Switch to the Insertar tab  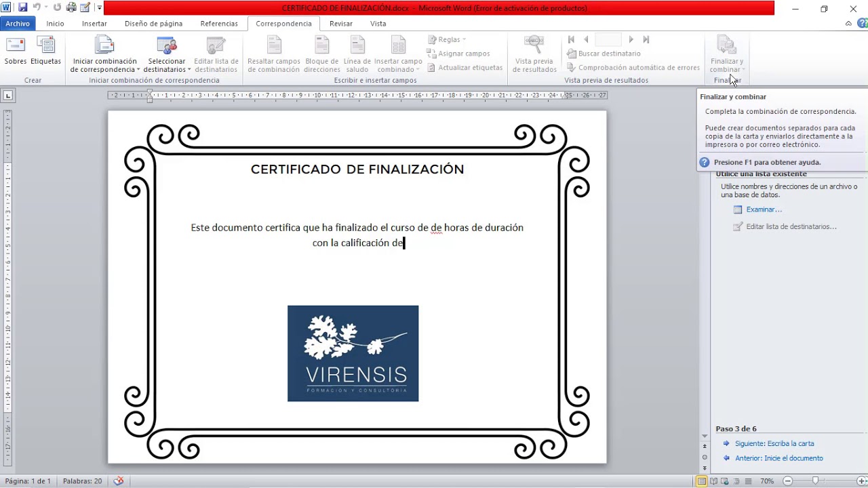click(x=94, y=23)
